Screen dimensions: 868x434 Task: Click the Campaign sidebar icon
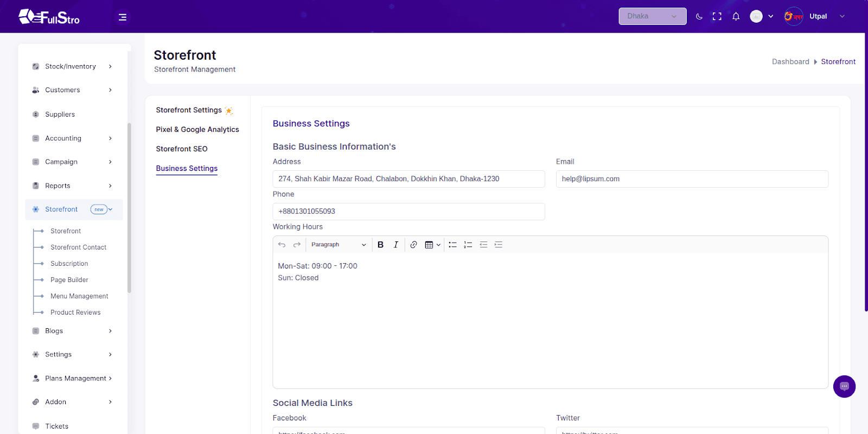pyautogui.click(x=36, y=162)
